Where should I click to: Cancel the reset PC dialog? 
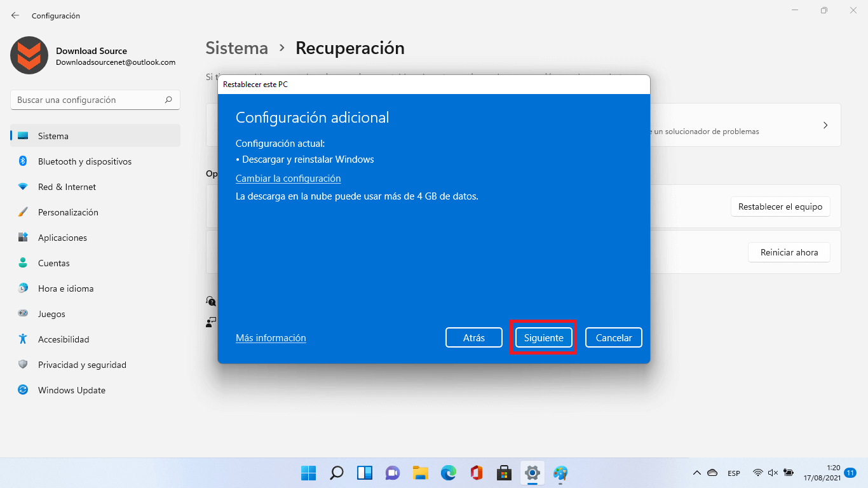point(614,337)
